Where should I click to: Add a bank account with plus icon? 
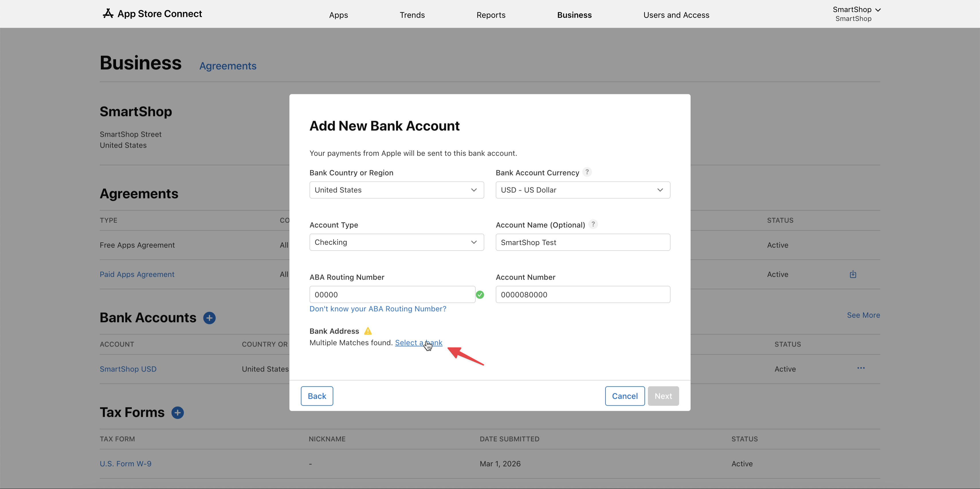tap(209, 318)
